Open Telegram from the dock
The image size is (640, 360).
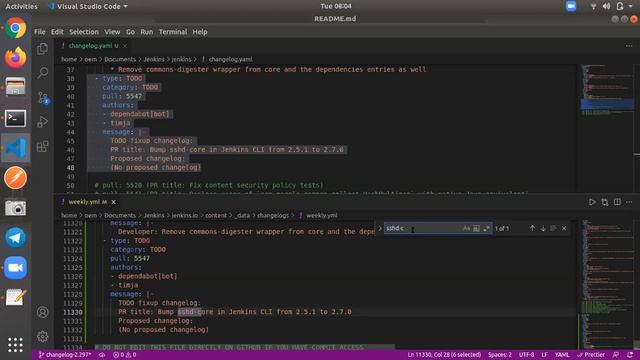pos(16,238)
